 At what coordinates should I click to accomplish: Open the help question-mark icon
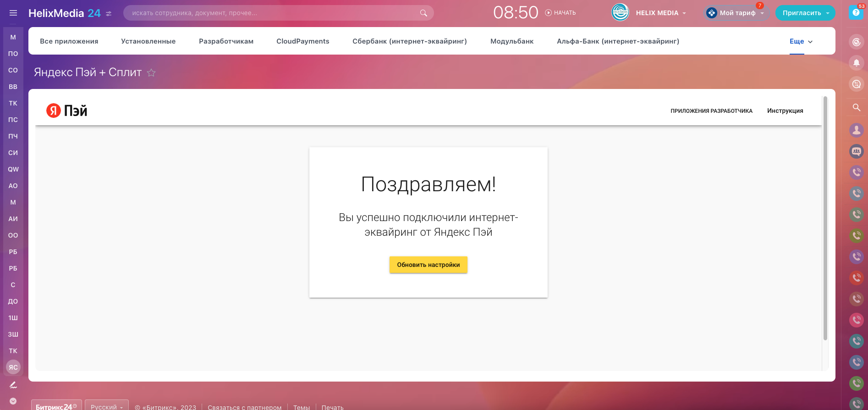pyautogui.click(x=856, y=12)
